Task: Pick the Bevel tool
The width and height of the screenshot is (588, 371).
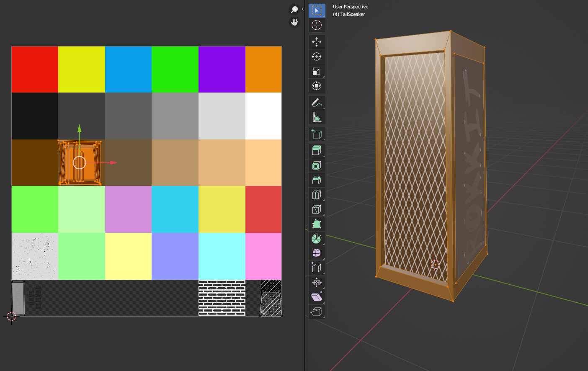Action: coord(317,180)
